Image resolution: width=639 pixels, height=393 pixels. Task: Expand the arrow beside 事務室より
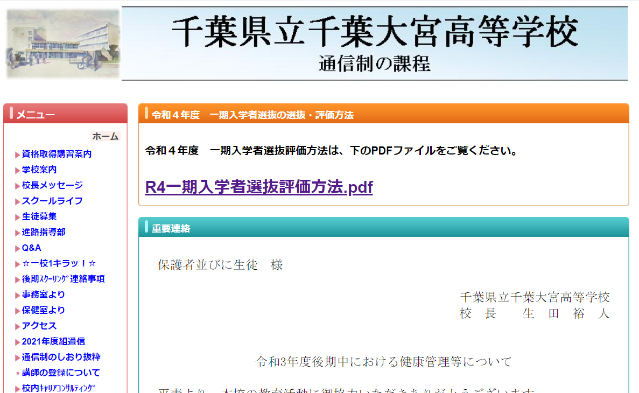click(18, 295)
